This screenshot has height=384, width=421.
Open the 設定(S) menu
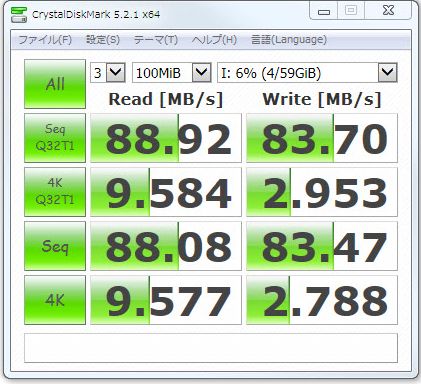pos(103,40)
